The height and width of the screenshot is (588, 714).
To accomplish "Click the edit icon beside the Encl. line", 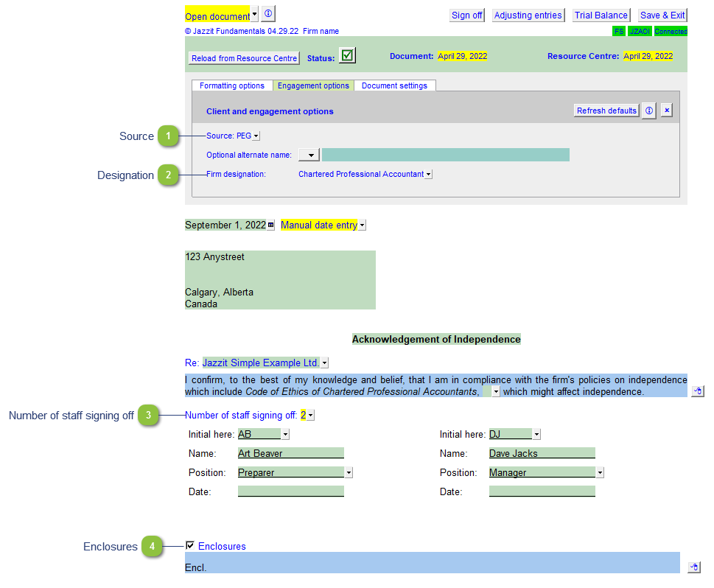I will [693, 567].
